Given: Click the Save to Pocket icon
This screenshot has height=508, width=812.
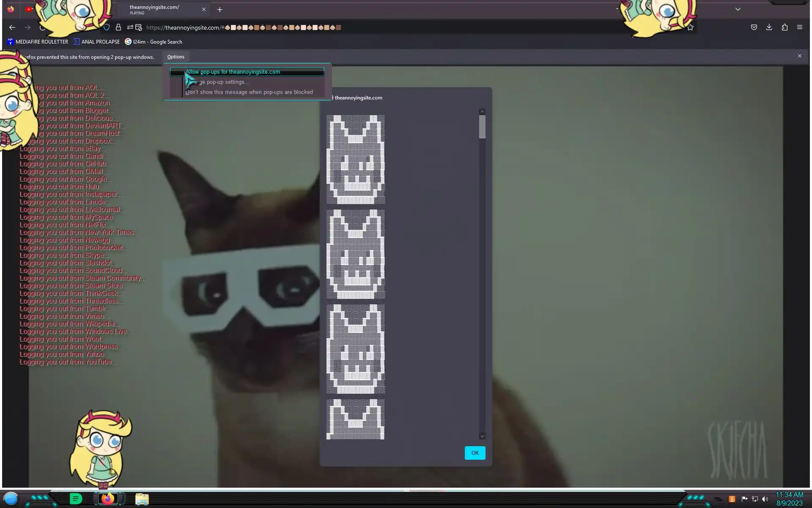Looking at the screenshot, I should coord(754,28).
